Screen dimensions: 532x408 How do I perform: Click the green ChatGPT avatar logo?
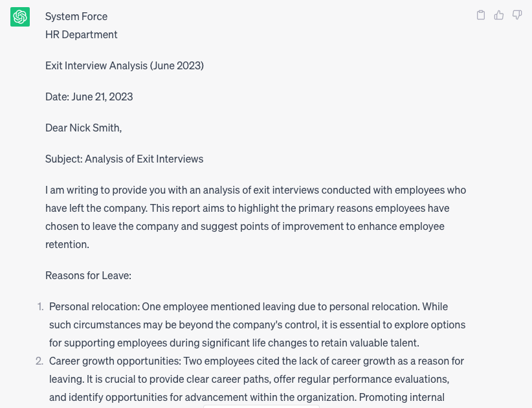pyautogui.click(x=20, y=17)
